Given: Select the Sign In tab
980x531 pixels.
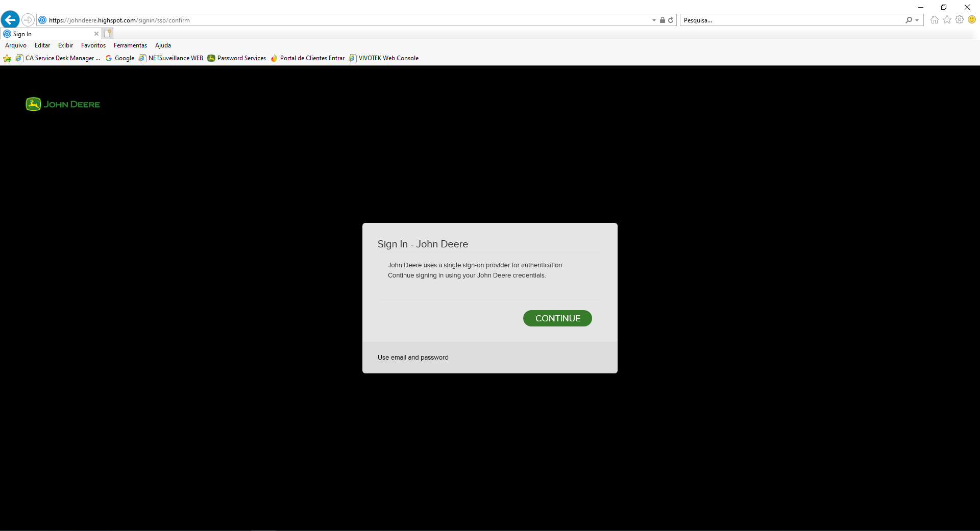Looking at the screenshot, I should click(51, 34).
